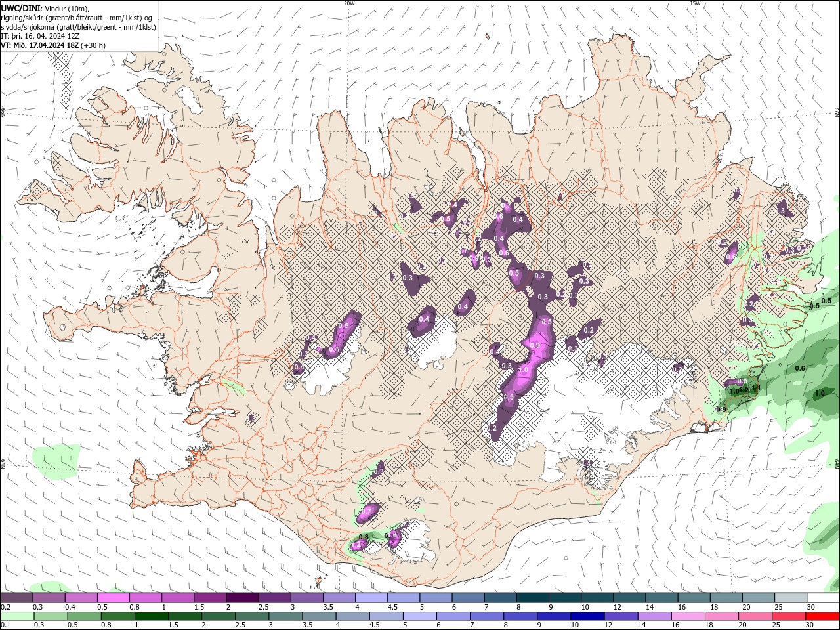Image resolution: width=840 pixels, height=630 pixels.
Task: Click the 'rigning/skúrir (grænt/blátt/rautt' legend line
Action: [x=77, y=17]
